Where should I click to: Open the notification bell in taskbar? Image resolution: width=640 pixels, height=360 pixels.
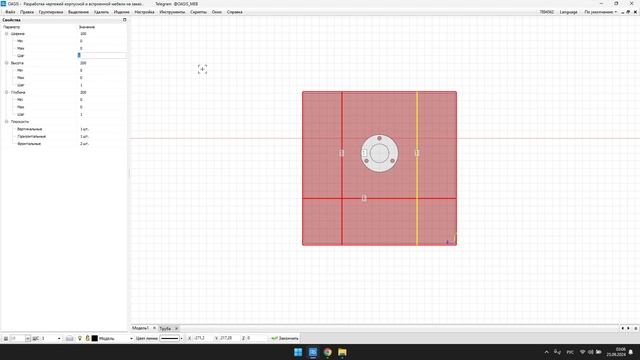(x=631, y=352)
